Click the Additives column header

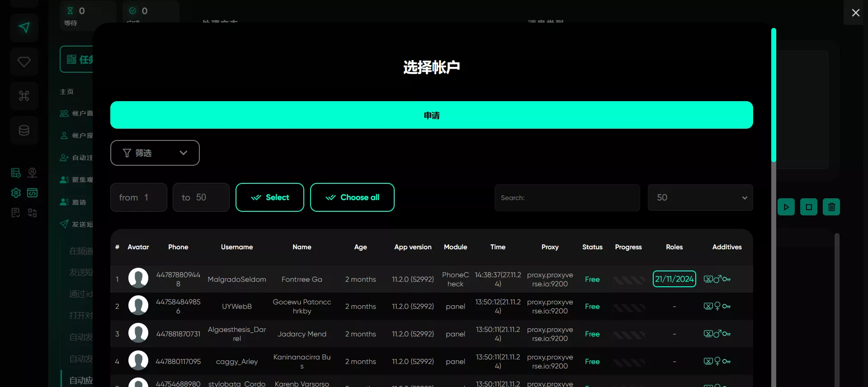pyautogui.click(x=727, y=247)
